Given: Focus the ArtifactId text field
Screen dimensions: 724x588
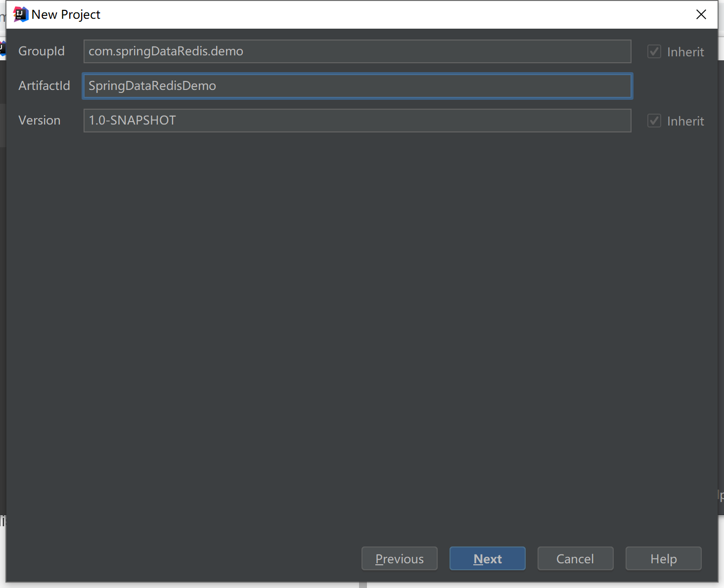Looking at the screenshot, I should click(x=357, y=86).
